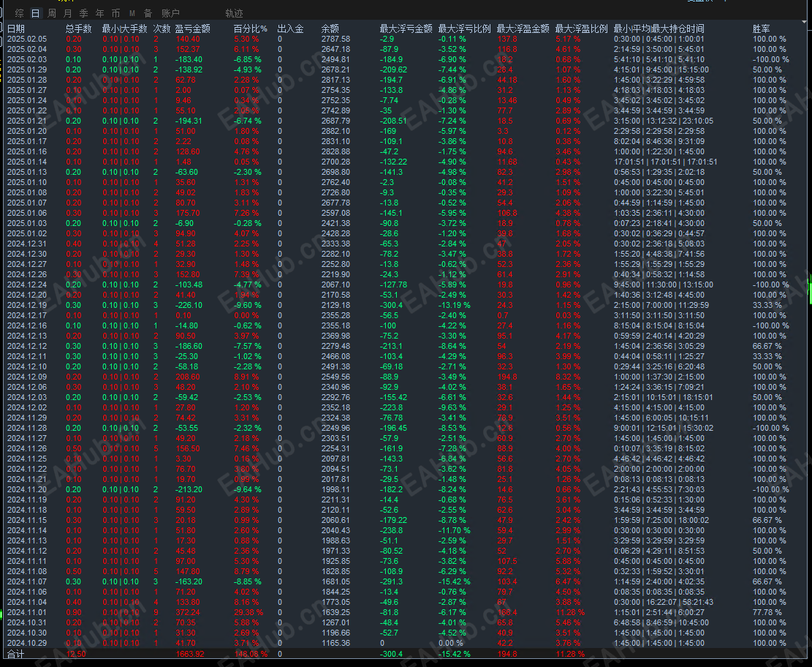Sort by the 胜率 column header

(x=762, y=29)
